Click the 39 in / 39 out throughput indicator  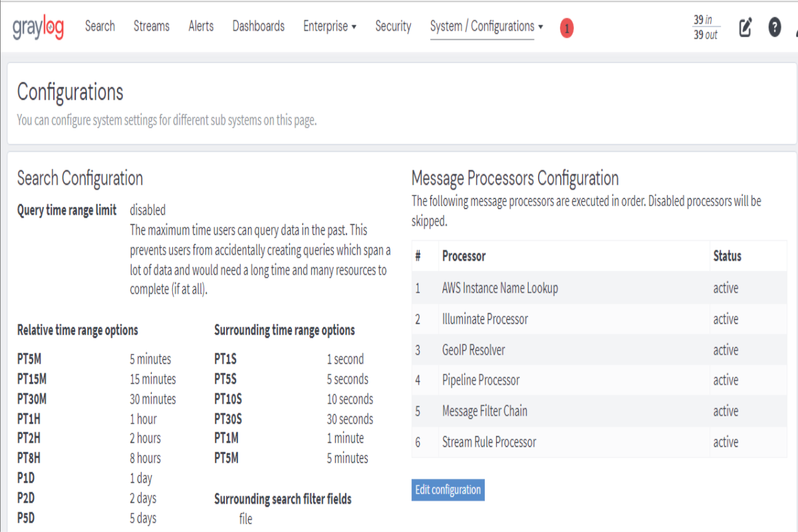coord(706,27)
